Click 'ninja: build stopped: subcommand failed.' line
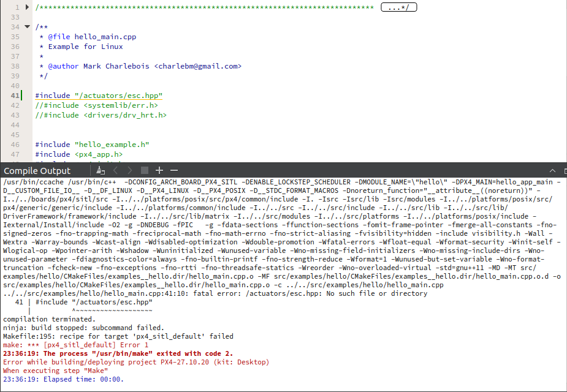Screen dimensions: 567x392 coord(83,328)
